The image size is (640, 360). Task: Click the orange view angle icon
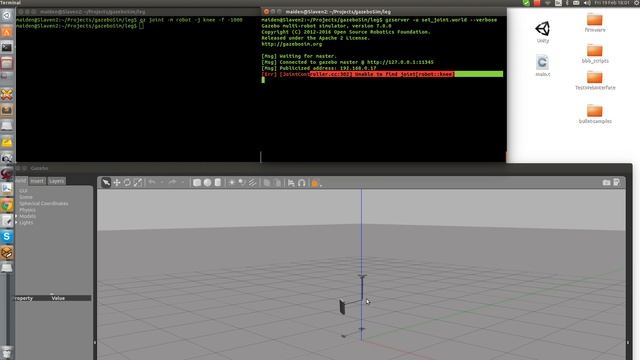click(x=315, y=183)
